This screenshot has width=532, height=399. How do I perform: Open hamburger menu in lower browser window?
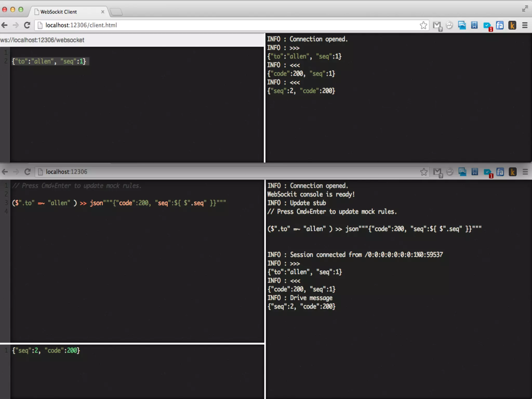pyautogui.click(x=525, y=172)
